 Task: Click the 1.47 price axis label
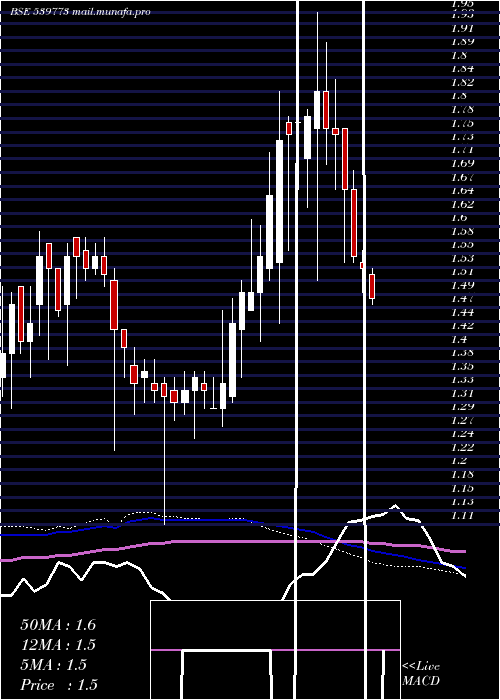click(462, 299)
